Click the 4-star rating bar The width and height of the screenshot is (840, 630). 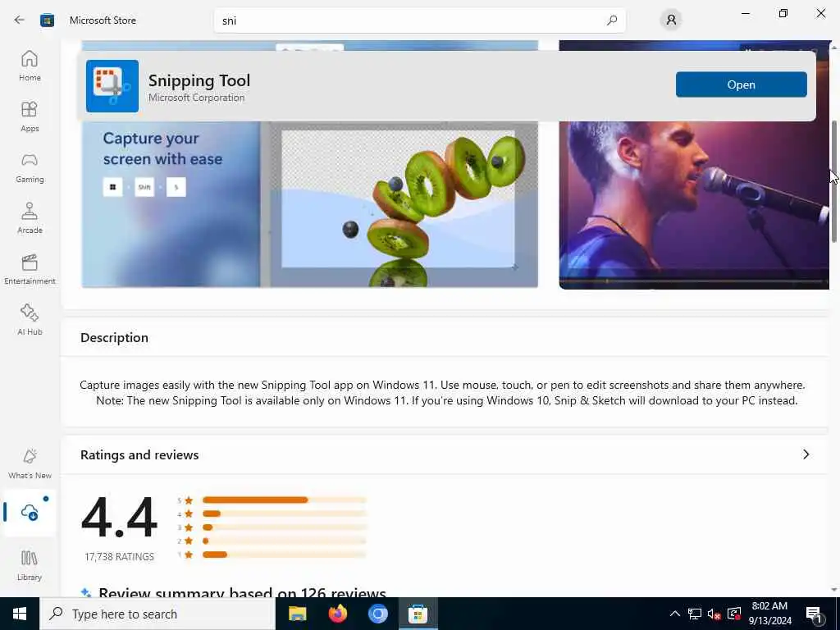[284, 514]
